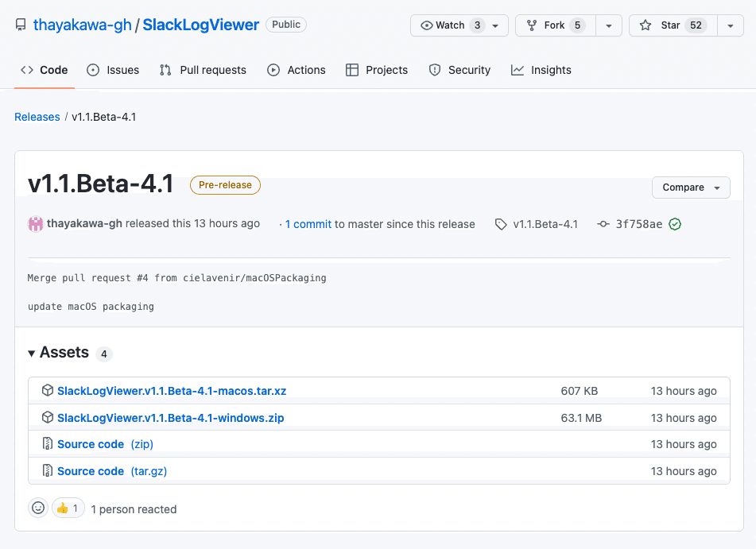The width and height of the screenshot is (756, 549).
Task: Click the Assets count badge 4
Action: coord(103,354)
